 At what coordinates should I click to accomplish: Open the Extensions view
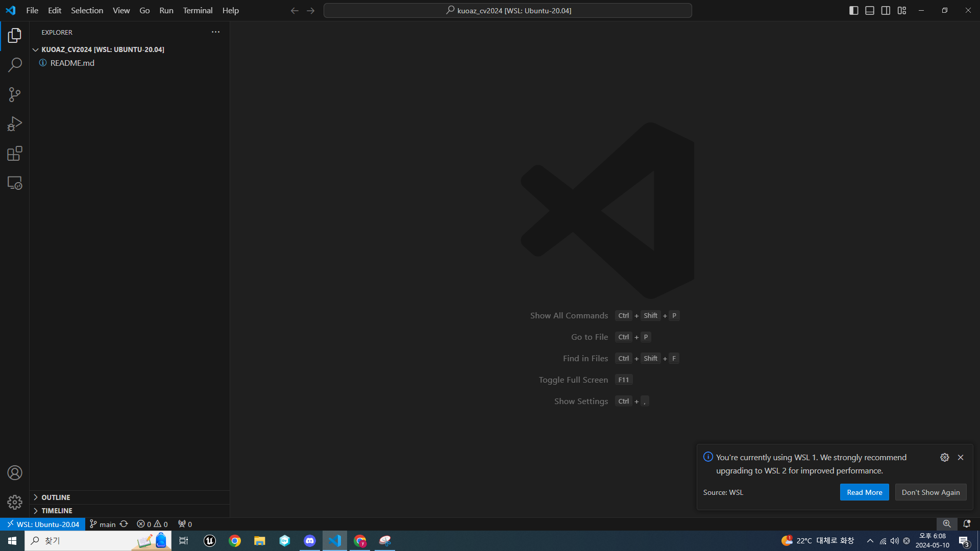point(15,154)
